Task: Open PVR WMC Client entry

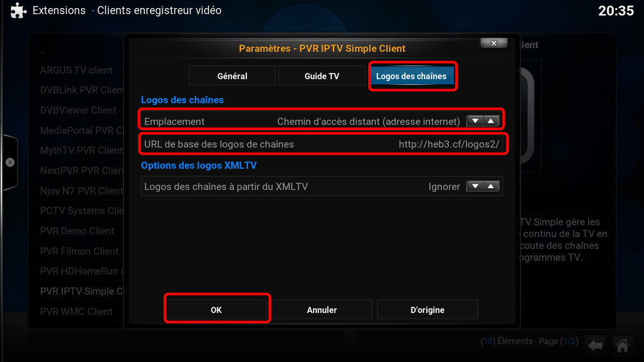Action: click(76, 312)
